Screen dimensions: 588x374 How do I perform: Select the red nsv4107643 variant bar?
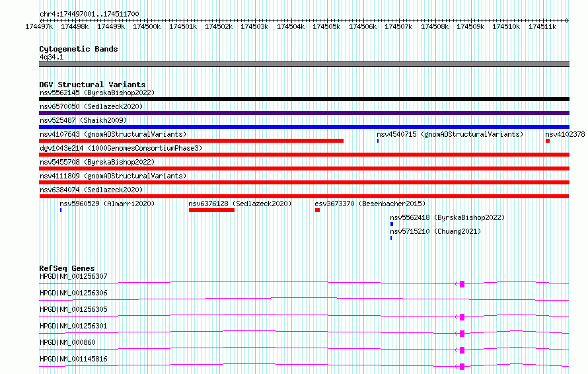coord(191,141)
